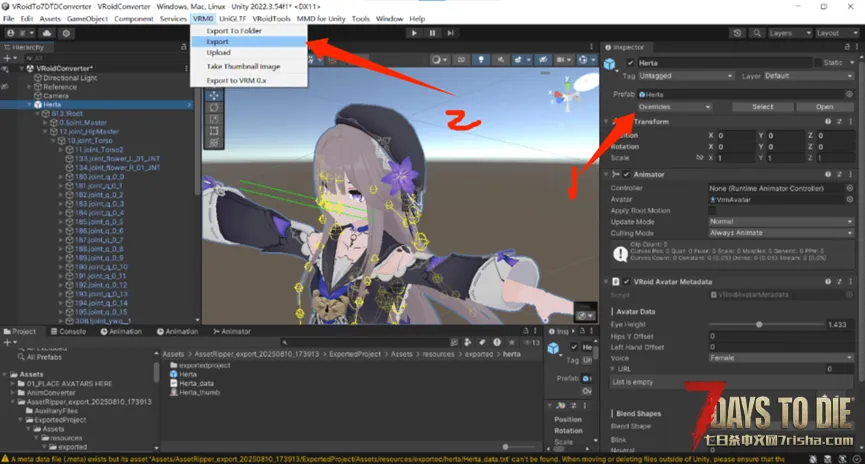865x464 pixels.
Task: Toggle the scale constrain proportions link
Action: click(x=700, y=158)
